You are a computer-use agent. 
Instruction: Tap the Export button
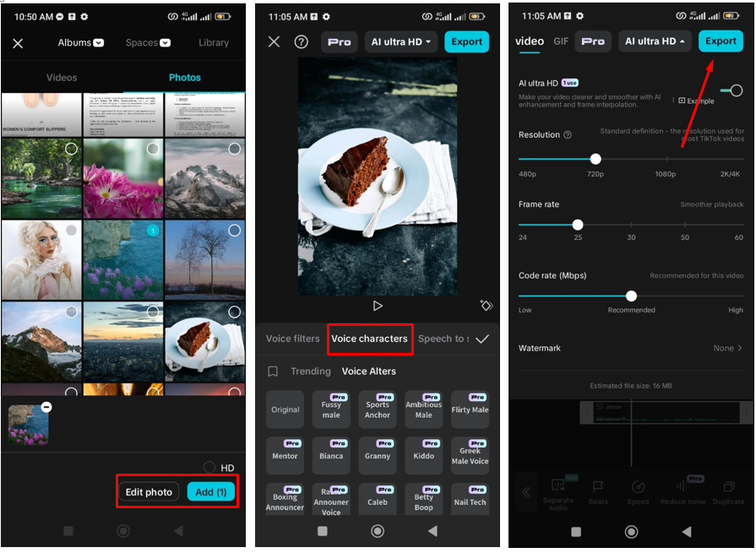pos(721,41)
